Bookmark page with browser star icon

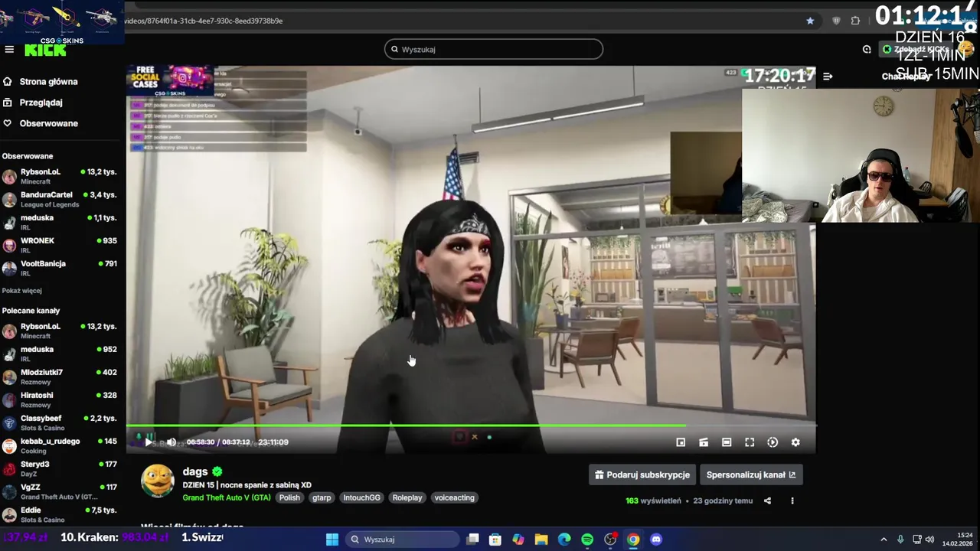pyautogui.click(x=810, y=21)
